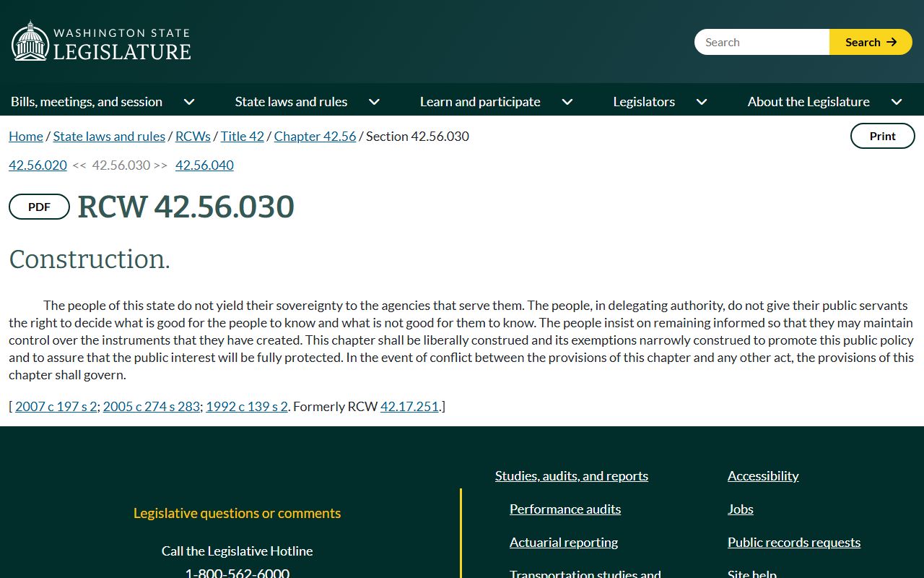Open Chapter 42.56 breadcrumb link
Image resolution: width=924 pixels, height=578 pixels.
pyautogui.click(x=315, y=136)
